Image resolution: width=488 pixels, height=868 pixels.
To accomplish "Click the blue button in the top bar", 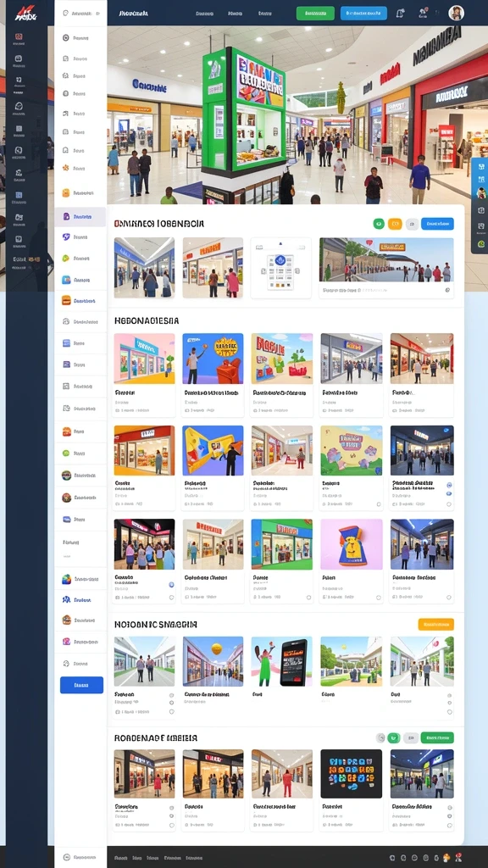I will 363,13.
